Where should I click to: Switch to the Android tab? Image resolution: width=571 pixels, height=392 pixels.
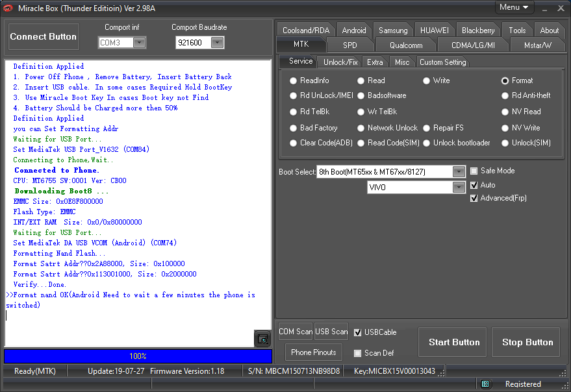354,31
